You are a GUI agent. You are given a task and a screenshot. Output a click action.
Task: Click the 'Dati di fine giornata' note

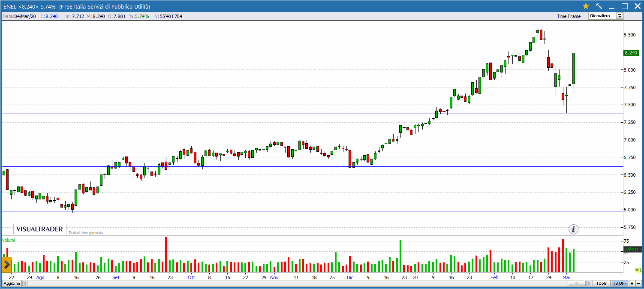[86, 232]
